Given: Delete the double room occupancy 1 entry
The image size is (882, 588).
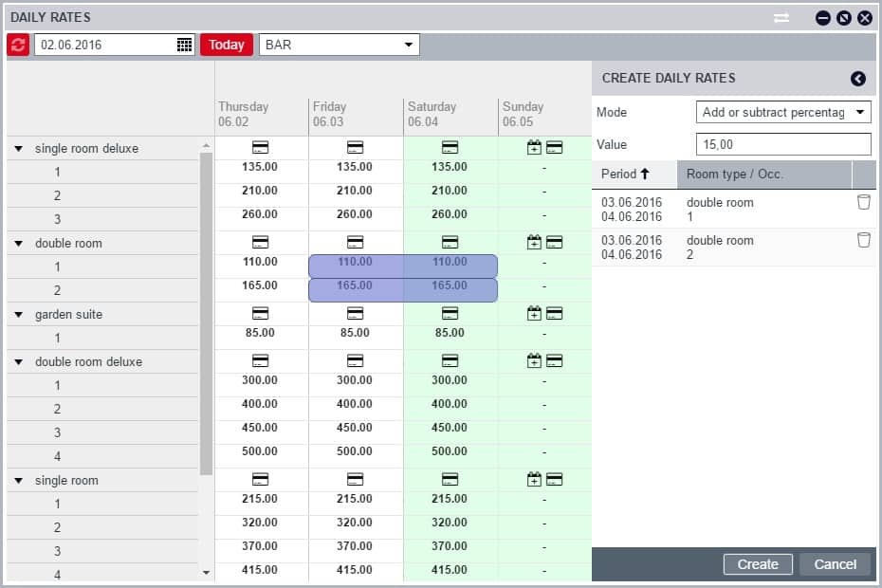Looking at the screenshot, I should [863, 202].
